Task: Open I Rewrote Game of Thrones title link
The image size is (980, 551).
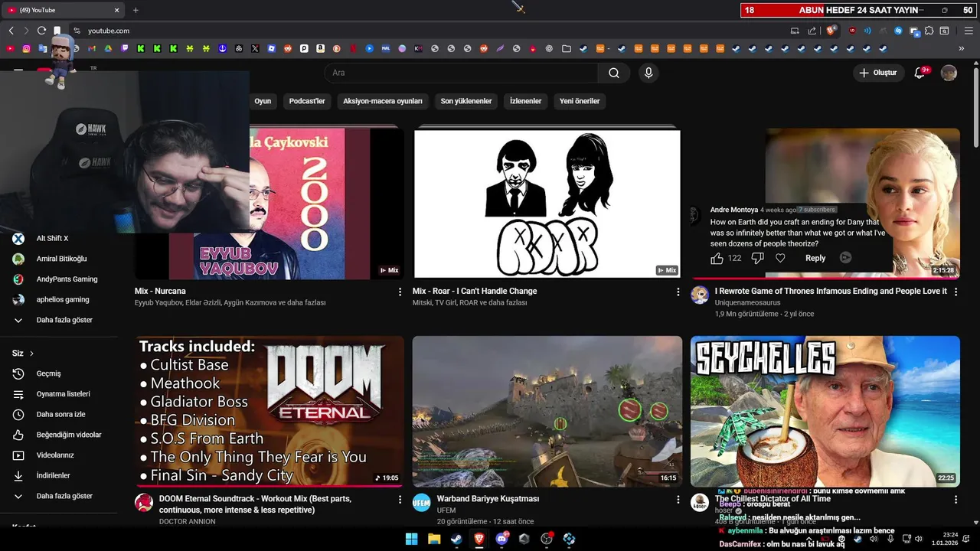Action: 831,291
